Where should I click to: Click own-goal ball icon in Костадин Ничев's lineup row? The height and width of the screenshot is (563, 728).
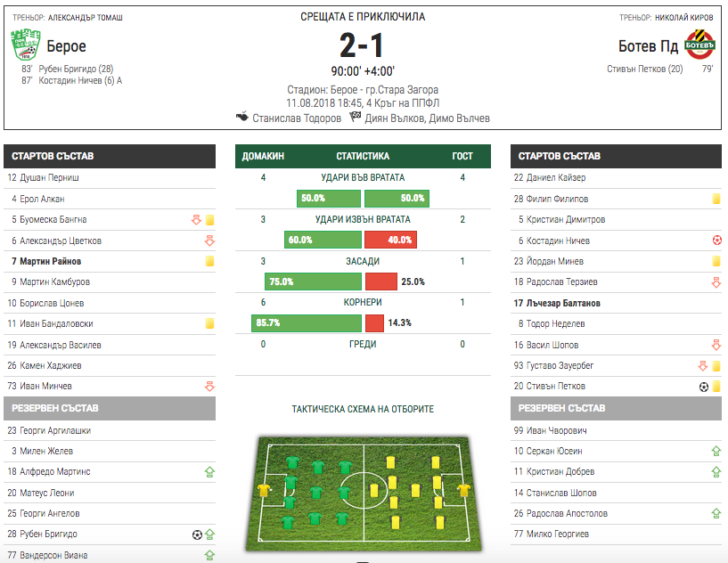(716, 241)
